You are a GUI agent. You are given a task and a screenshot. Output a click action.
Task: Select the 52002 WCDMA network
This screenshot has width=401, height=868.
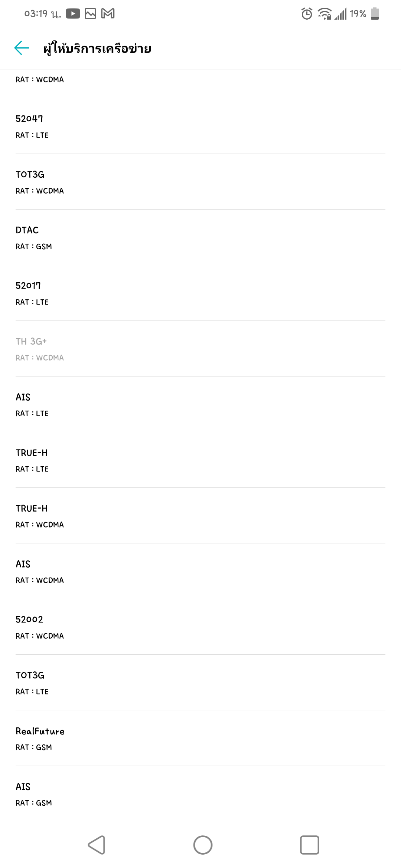pyautogui.click(x=200, y=627)
